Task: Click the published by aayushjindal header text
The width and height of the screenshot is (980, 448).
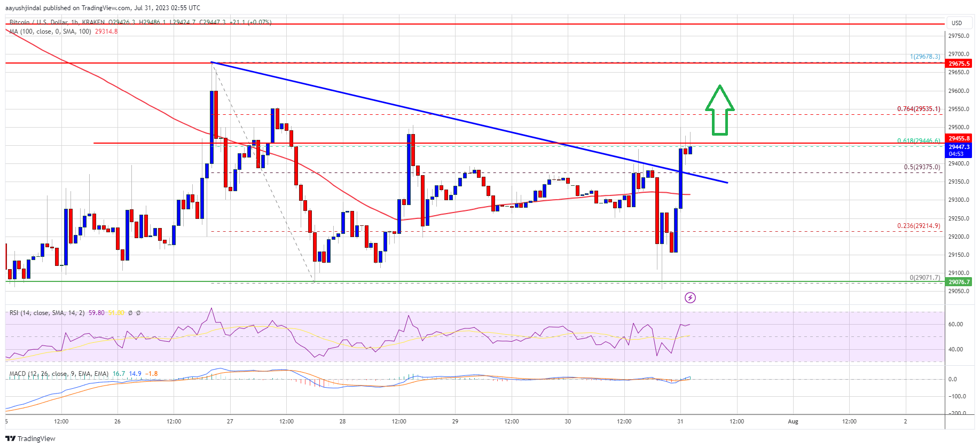Action: click(103, 8)
